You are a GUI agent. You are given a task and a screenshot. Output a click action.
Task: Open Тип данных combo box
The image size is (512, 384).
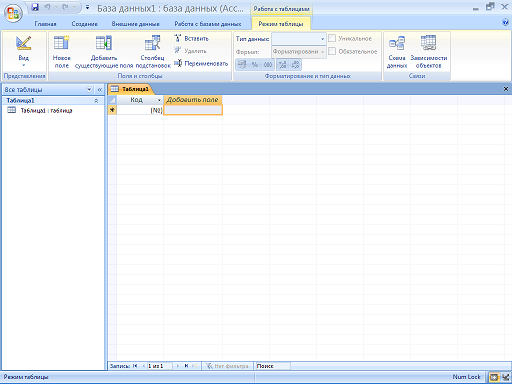pos(299,39)
